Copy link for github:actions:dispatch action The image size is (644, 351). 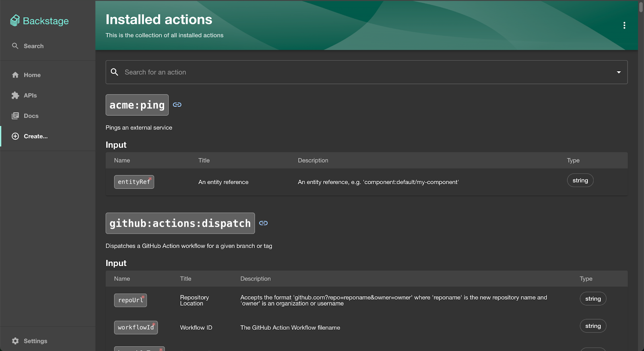(263, 223)
